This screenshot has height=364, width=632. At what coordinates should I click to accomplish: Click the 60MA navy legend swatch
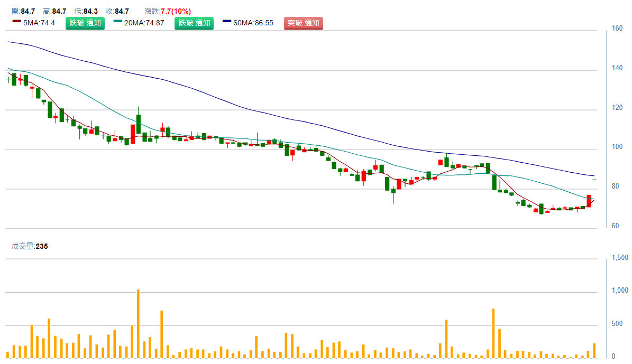(227, 21)
